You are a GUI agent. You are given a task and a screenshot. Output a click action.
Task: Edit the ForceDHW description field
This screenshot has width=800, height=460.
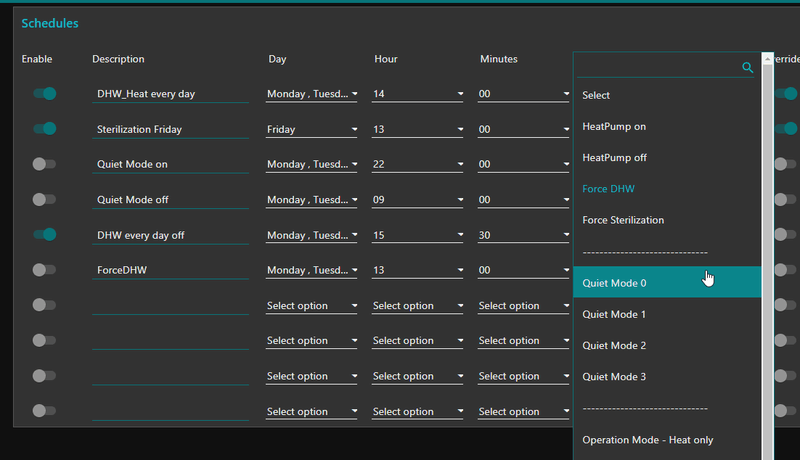170,270
